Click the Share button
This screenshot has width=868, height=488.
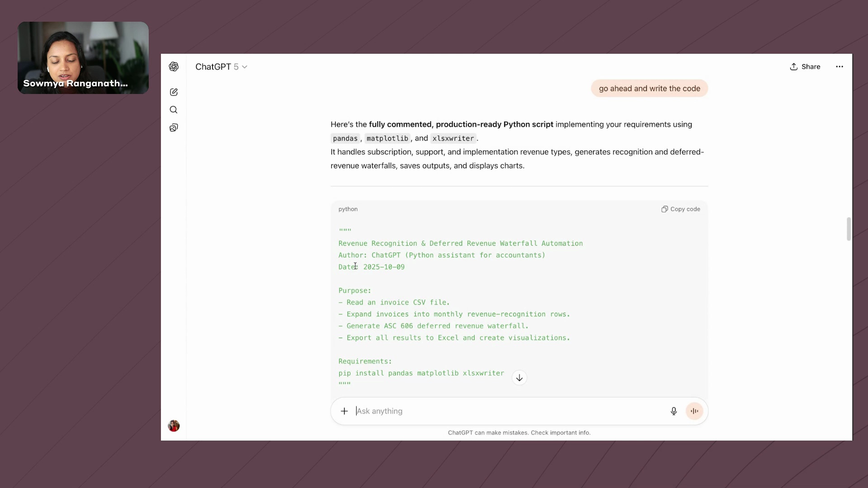[x=805, y=67]
